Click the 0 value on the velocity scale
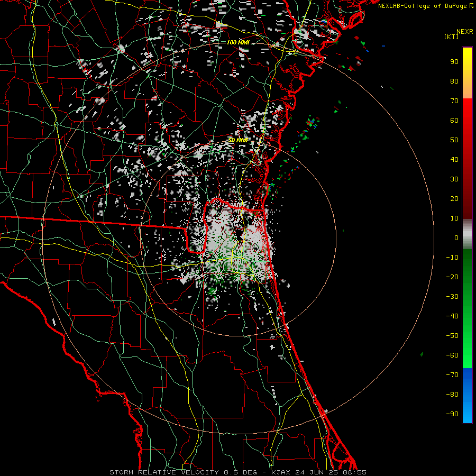The image size is (476, 476). point(456,238)
